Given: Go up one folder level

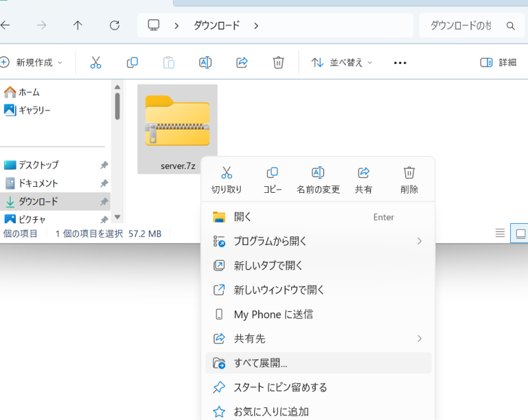Looking at the screenshot, I should [78, 25].
